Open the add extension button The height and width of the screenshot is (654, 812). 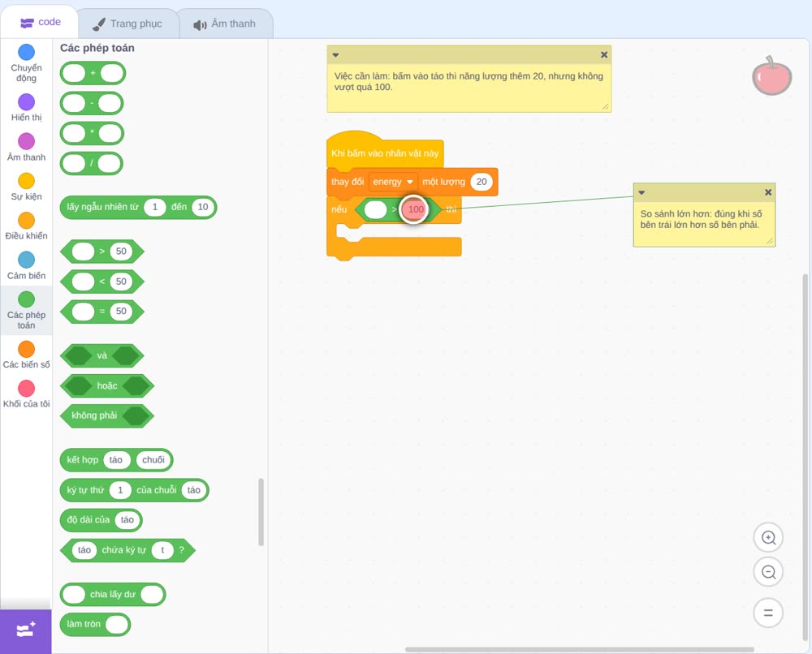coord(26,631)
